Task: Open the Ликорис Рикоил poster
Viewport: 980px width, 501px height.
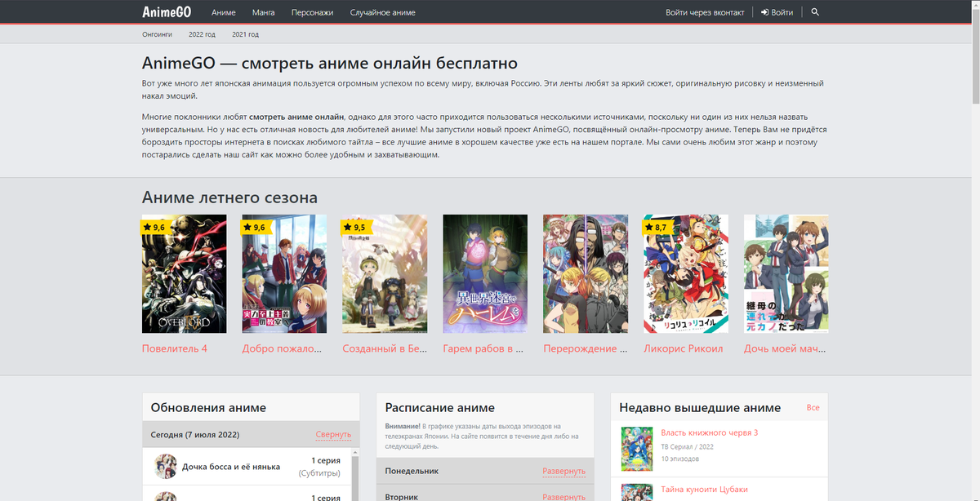Action: click(686, 273)
